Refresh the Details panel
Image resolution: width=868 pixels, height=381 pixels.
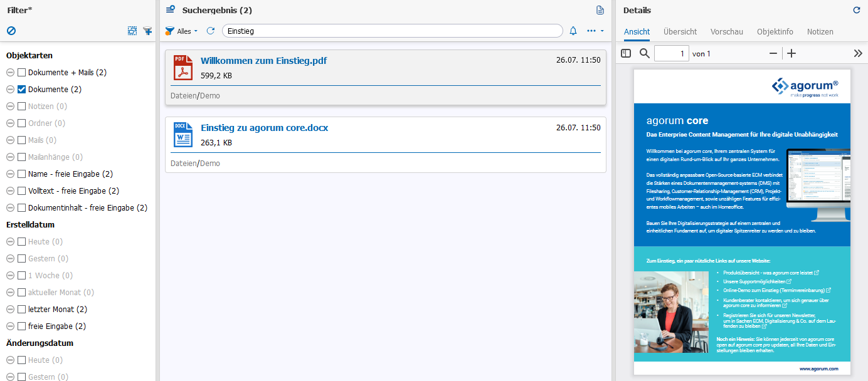click(x=857, y=10)
